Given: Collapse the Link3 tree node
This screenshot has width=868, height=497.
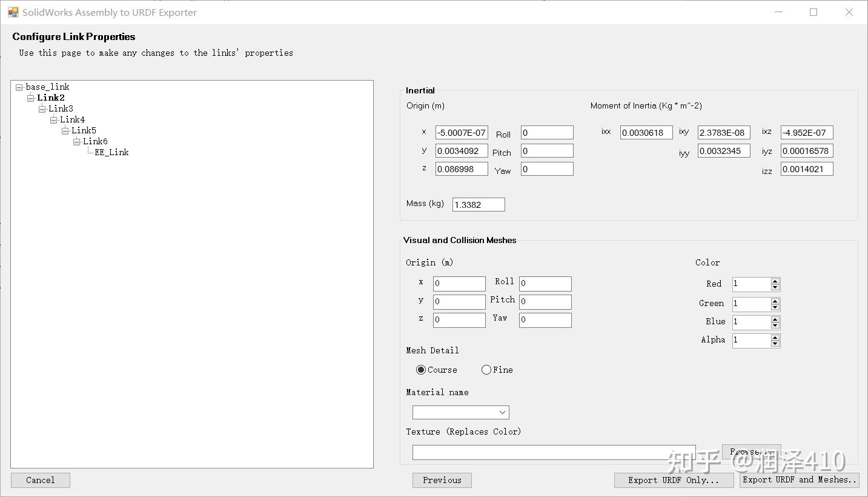Looking at the screenshot, I should (42, 109).
